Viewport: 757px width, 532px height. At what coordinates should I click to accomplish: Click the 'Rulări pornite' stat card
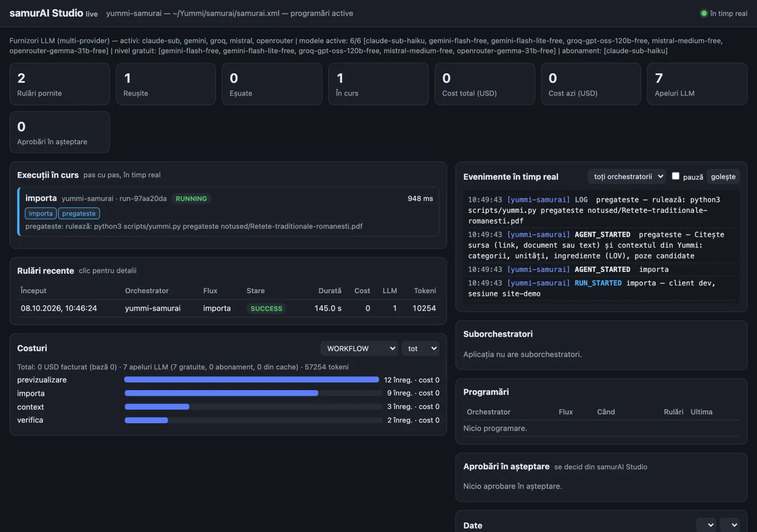pos(60,84)
